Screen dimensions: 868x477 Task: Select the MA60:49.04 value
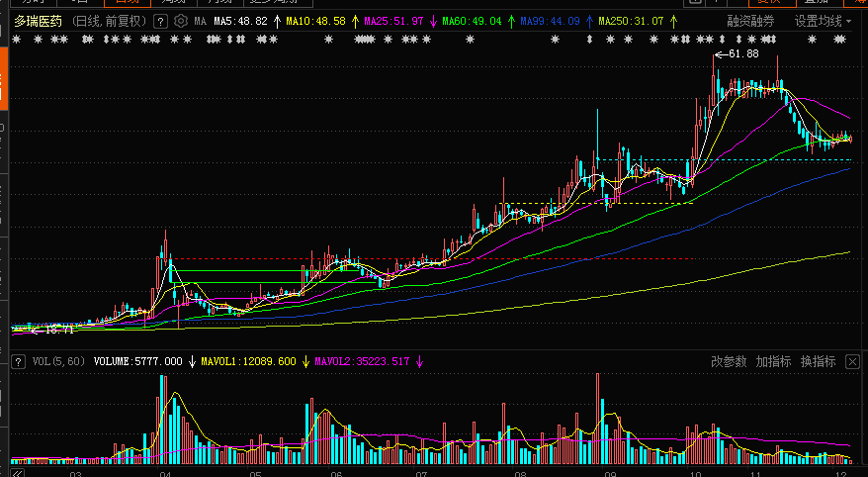[x=472, y=22]
